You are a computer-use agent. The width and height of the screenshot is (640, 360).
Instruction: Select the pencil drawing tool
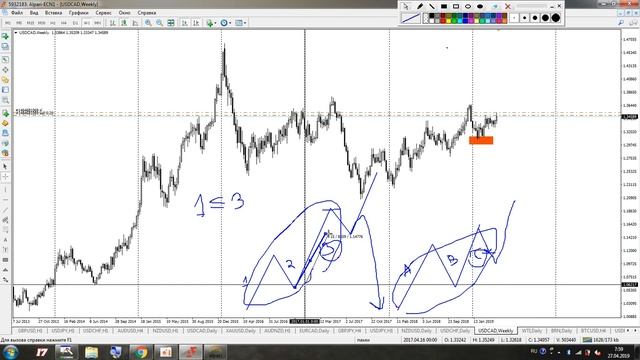(x=420, y=7)
